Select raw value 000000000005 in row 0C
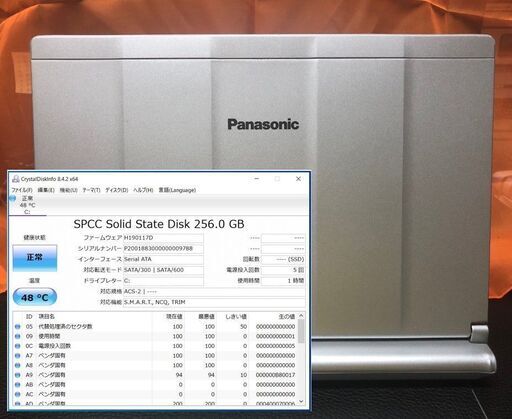The image size is (512, 419). click(x=275, y=346)
